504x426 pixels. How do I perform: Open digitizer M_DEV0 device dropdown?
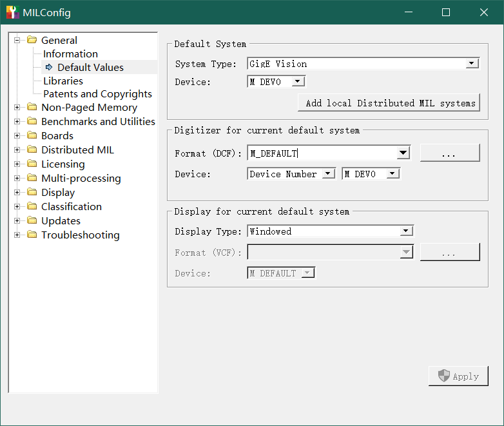coord(392,173)
